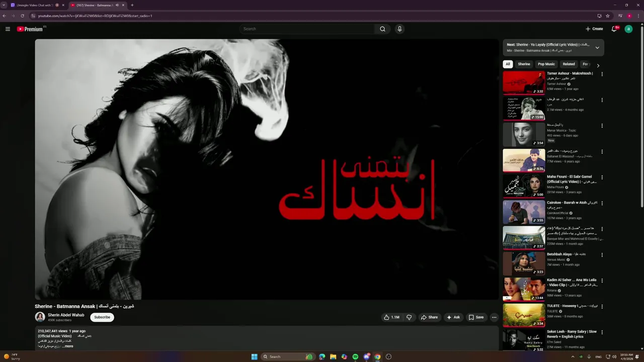This screenshot has height=362, width=644.
Task: Open options for Kadim Al Saher video
Action: (602, 281)
